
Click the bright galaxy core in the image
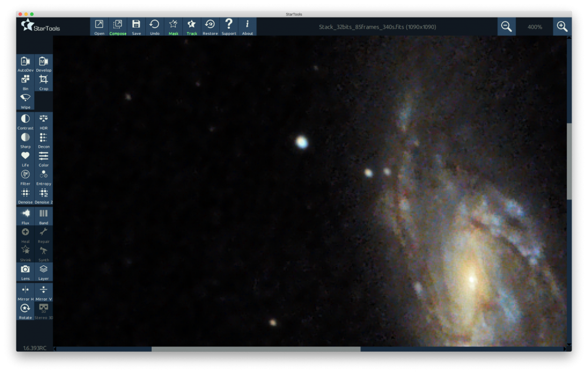pyautogui.click(x=472, y=278)
